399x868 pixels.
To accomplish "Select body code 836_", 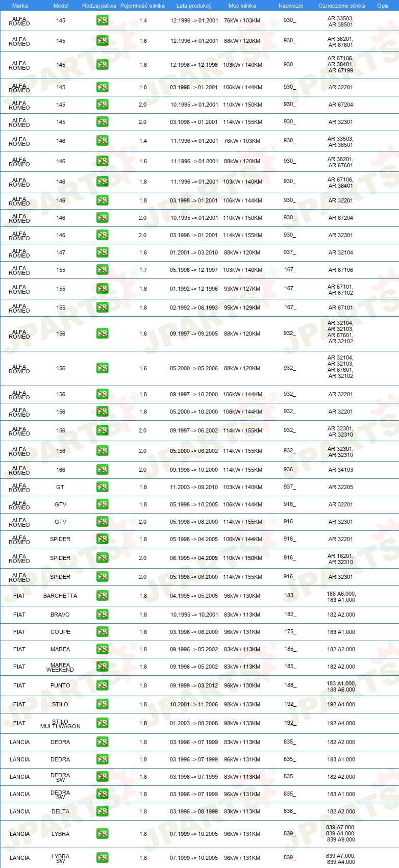I will (289, 811).
